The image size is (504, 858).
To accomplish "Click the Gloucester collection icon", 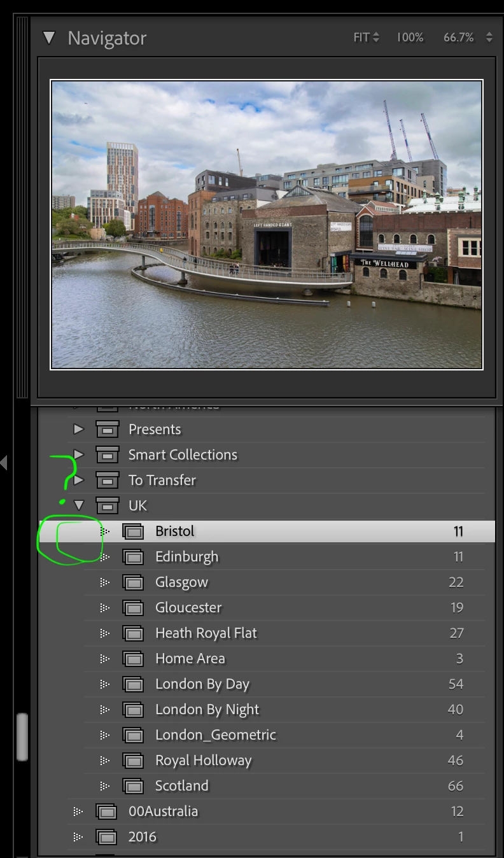I will [133, 608].
